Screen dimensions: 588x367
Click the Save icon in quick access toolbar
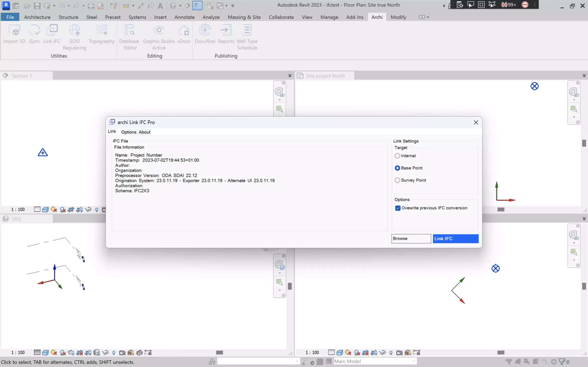37,5
